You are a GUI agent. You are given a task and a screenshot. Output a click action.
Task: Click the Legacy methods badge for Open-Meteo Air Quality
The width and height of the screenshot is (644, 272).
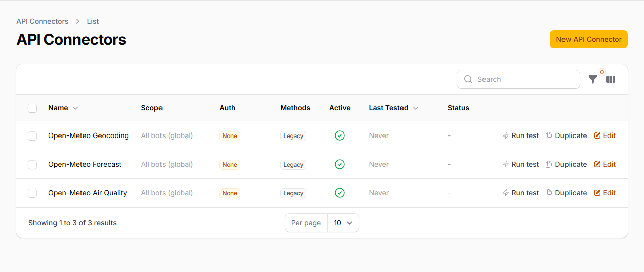click(293, 193)
